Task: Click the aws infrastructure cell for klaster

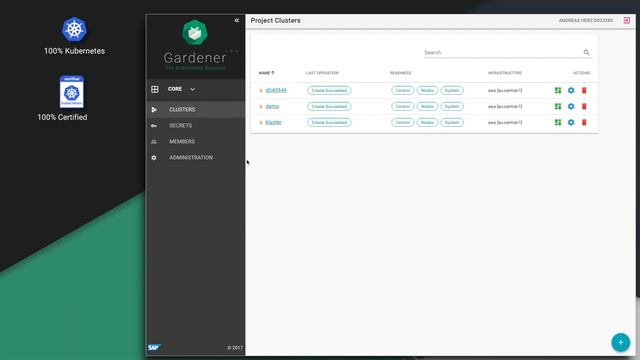Action: click(505, 122)
